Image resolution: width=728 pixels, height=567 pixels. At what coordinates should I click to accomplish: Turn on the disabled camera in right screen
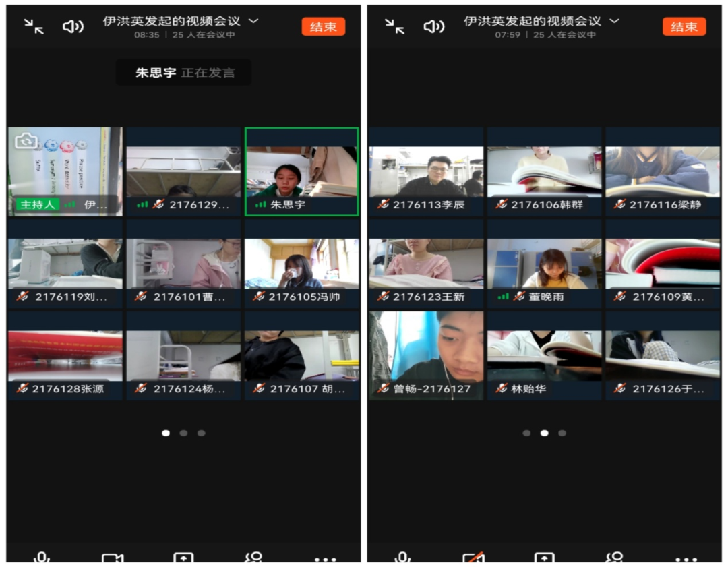[473, 558]
